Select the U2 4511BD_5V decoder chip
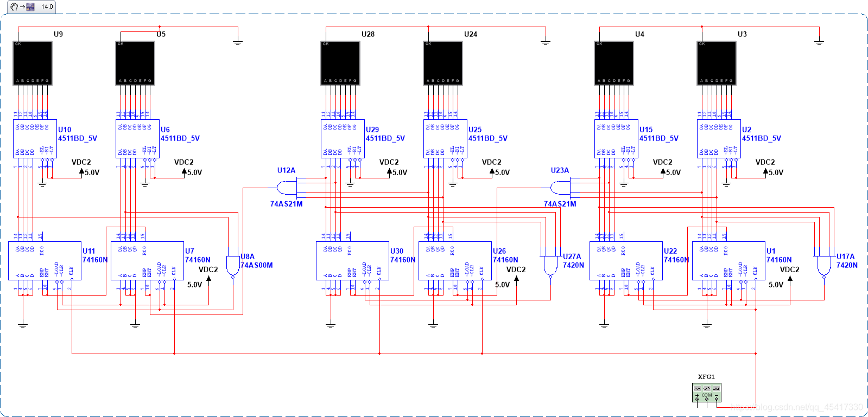The height and width of the screenshot is (417, 868). pyautogui.click(x=719, y=139)
